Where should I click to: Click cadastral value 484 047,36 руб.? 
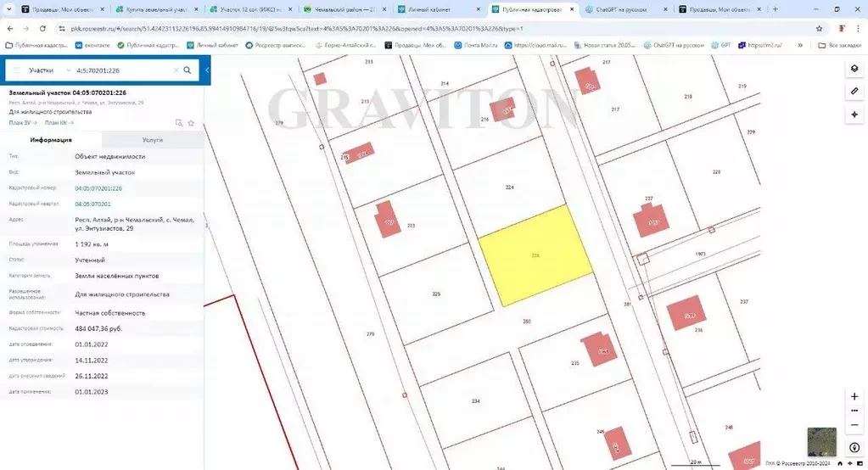[x=98, y=329]
